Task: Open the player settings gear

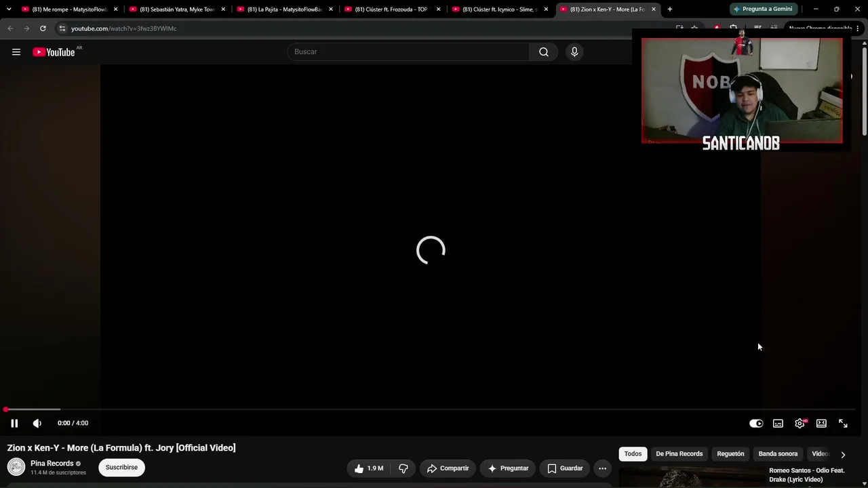Action: click(x=800, y=423)
